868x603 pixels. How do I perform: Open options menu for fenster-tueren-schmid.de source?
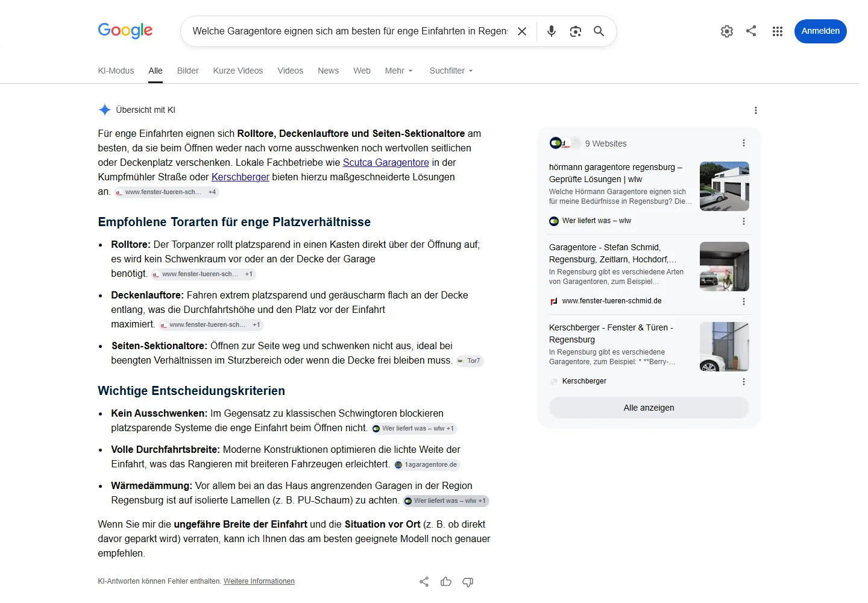[744, 301]
